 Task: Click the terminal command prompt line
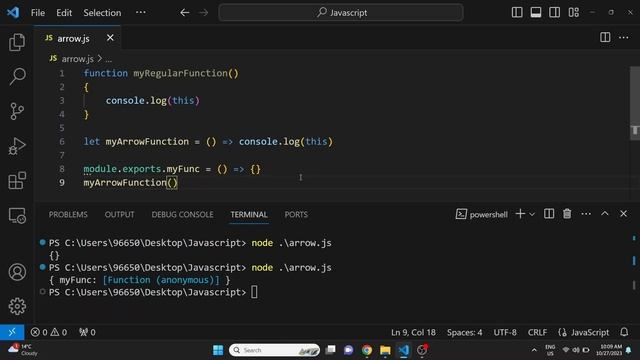tap(153, 292)
